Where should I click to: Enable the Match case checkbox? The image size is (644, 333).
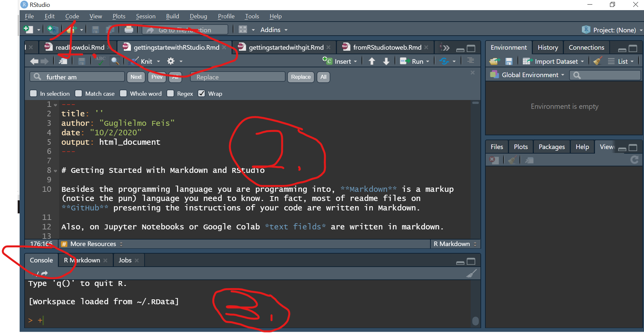pyautogui.click(x=78, y=93)
